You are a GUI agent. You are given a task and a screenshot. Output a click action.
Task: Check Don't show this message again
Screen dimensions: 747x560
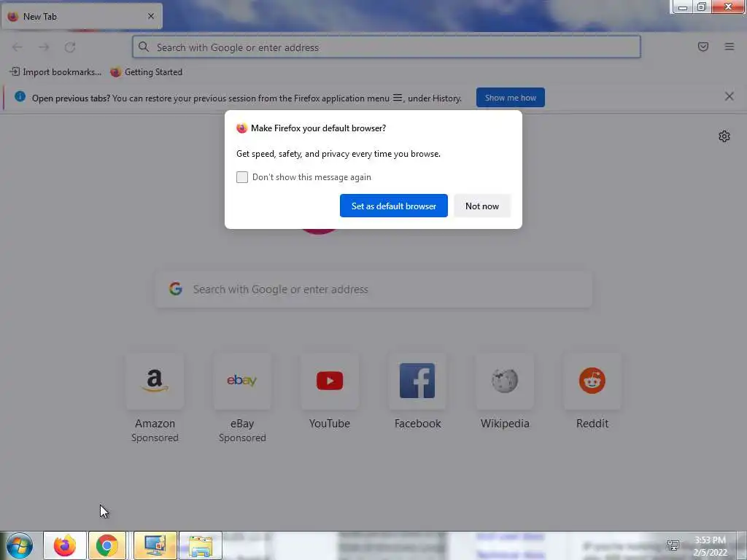(242, 177)
